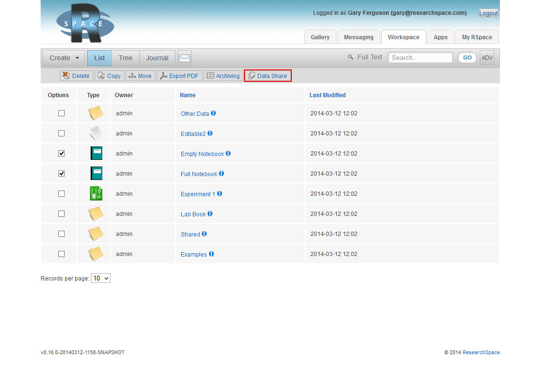Open the Archiving tool
The width and height of the screenshot is (542, 392).
click(223, 76)
